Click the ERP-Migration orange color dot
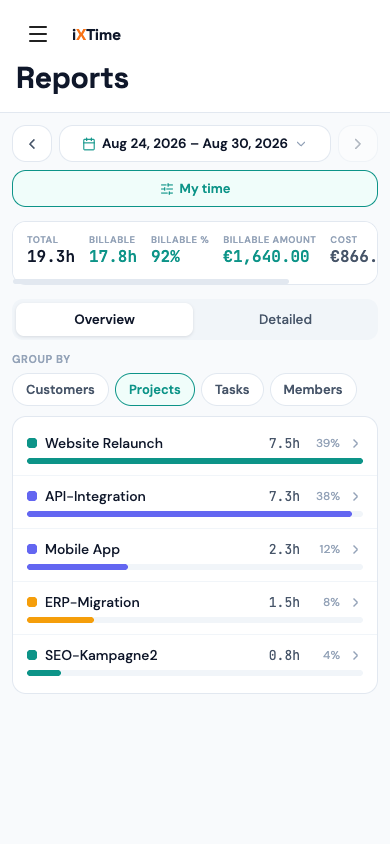This screenshot has width=390, height=844. [32, 602]
